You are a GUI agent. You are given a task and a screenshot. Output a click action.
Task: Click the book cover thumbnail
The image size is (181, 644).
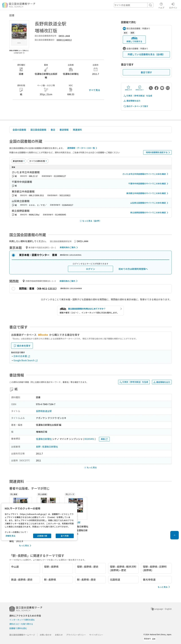click(x=19, y=34)
